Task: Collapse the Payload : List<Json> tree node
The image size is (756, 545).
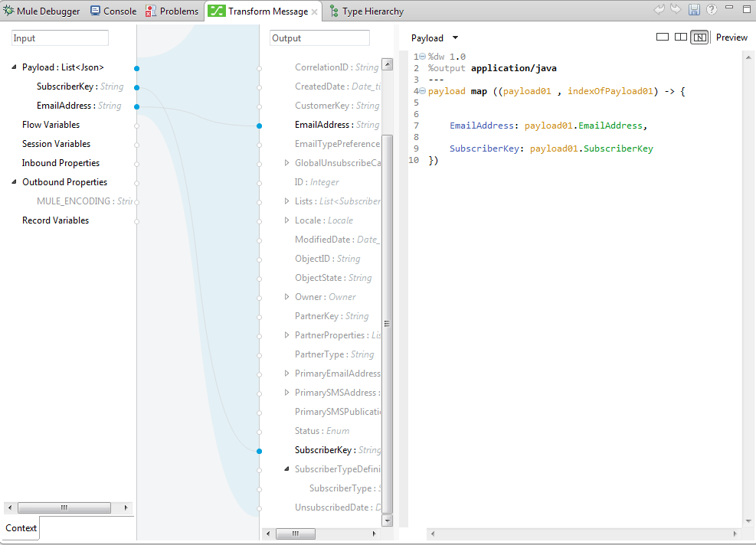Action: pyautogui.click(x=14, y=67)
